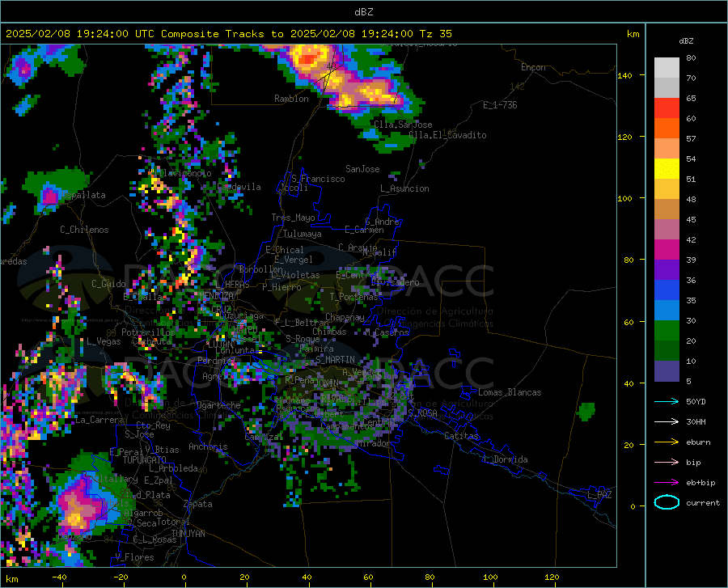This screenshot has height=588, width=728.
Task: Click the L_Asuncion place label
Action: [x=404, y=188]
